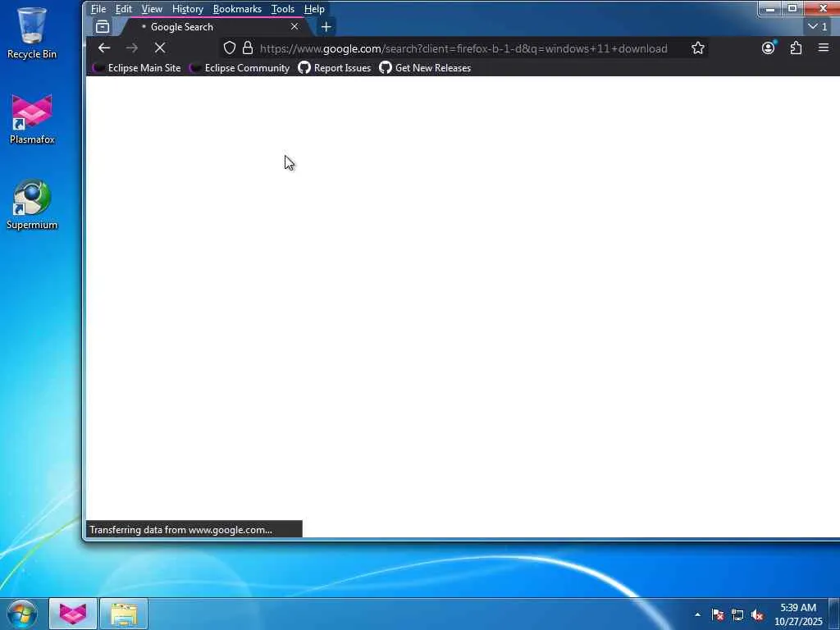
Task: Select the Plasmafox desktop shortcut
Action: coord(32,120)
